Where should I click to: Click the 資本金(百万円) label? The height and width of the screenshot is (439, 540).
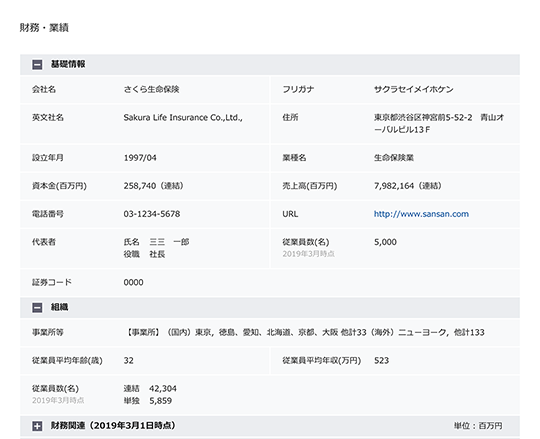59,186
